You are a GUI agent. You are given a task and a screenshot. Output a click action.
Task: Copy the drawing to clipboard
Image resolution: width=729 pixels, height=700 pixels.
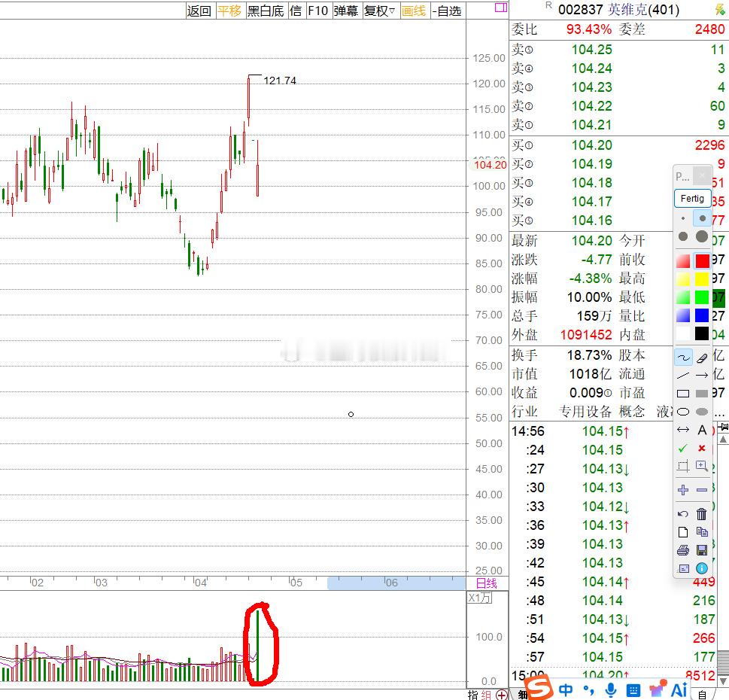click(x=702, y=532)
